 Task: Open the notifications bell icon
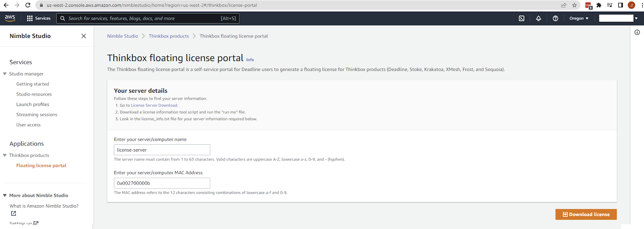(539, 19)
